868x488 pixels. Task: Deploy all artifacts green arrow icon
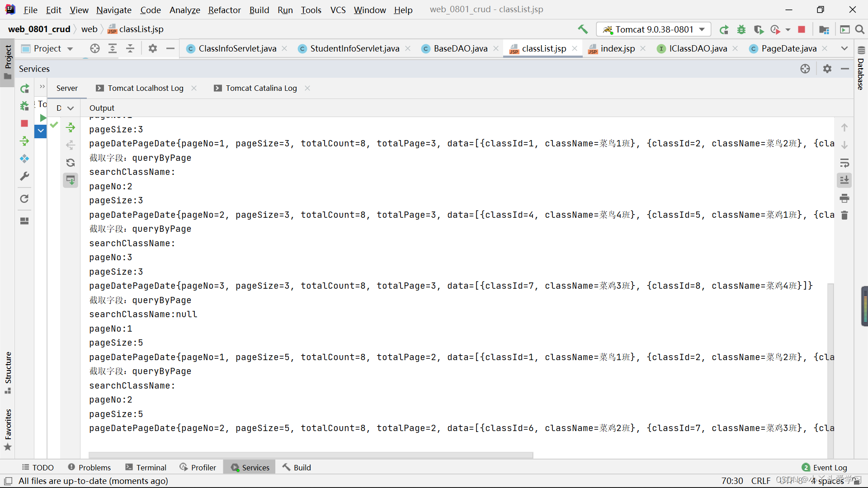click(x=71, y=127)
